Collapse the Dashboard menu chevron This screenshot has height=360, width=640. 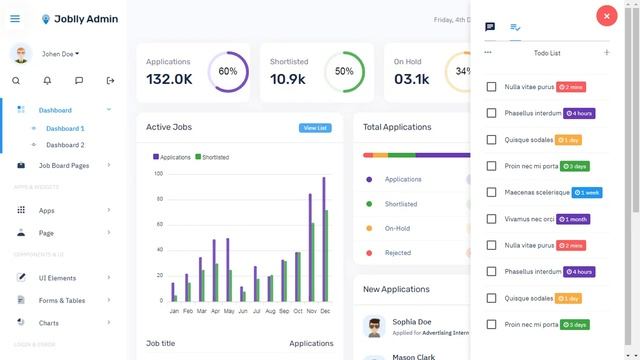pos(109,109)
